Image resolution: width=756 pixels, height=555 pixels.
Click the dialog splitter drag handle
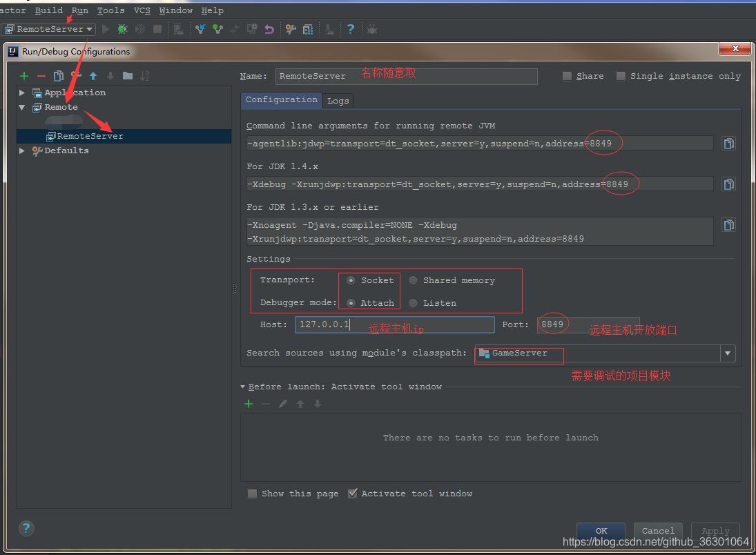pos(234,289)
